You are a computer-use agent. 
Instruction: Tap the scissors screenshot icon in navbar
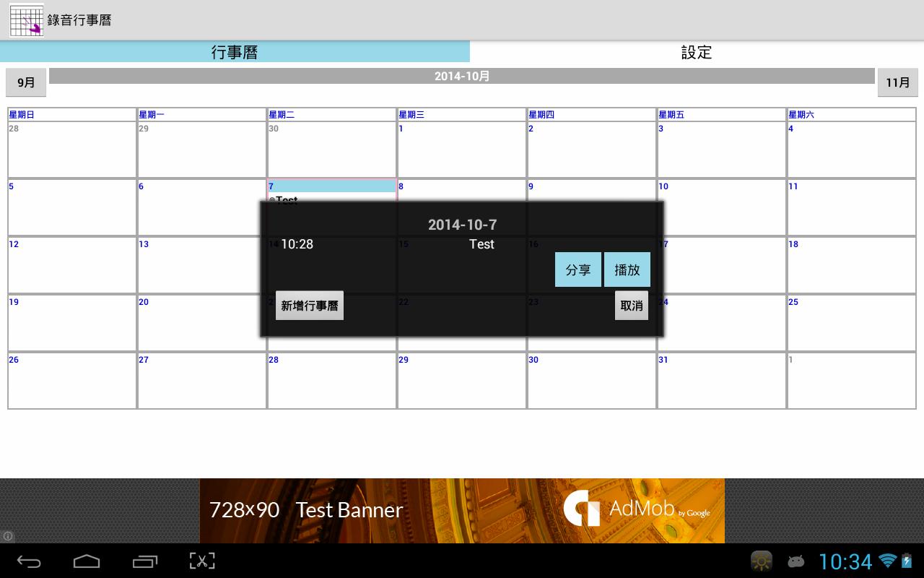pos(201,561)
